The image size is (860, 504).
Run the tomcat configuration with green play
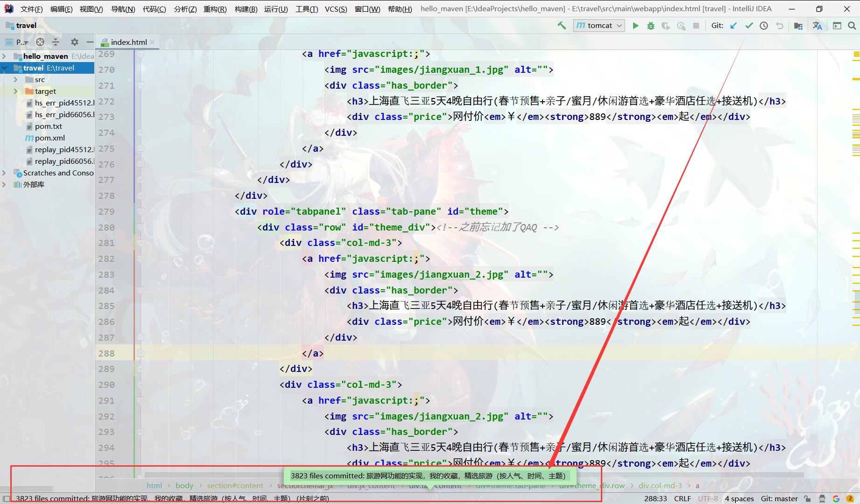coord(635,26)
